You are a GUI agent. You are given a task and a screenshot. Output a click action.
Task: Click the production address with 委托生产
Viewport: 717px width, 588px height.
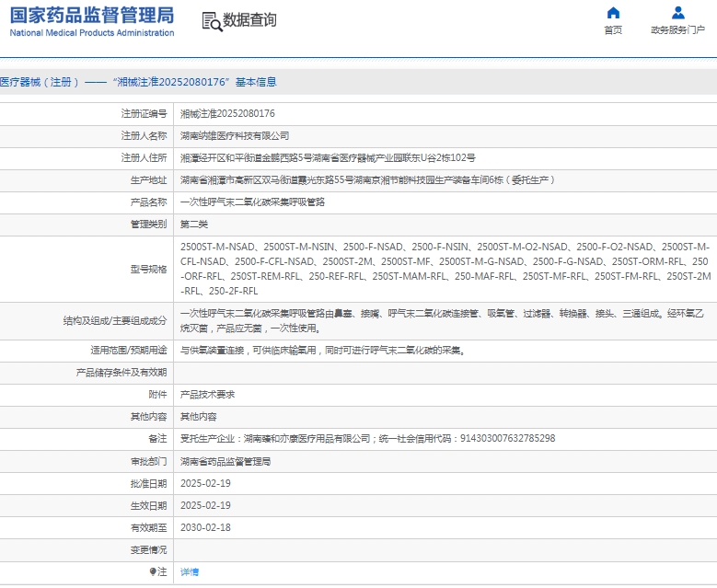tap(367, 179)
